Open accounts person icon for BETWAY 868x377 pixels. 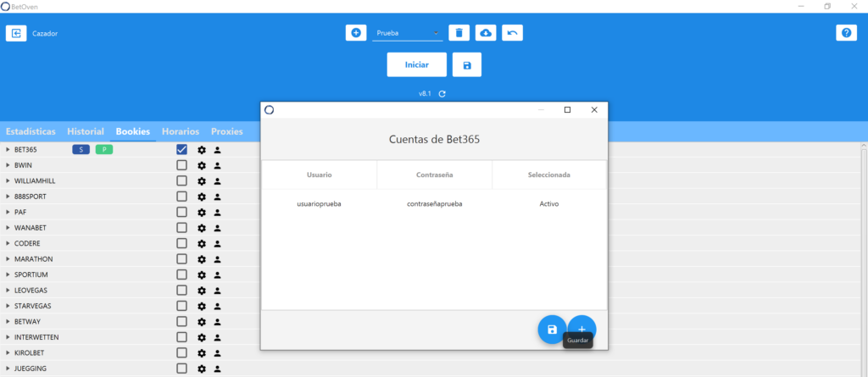coord(218,322)
